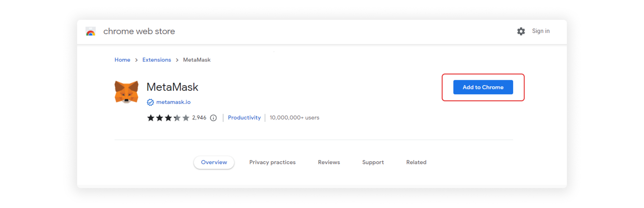
Task: Select the Overview tab
Action: click(214, 162)
